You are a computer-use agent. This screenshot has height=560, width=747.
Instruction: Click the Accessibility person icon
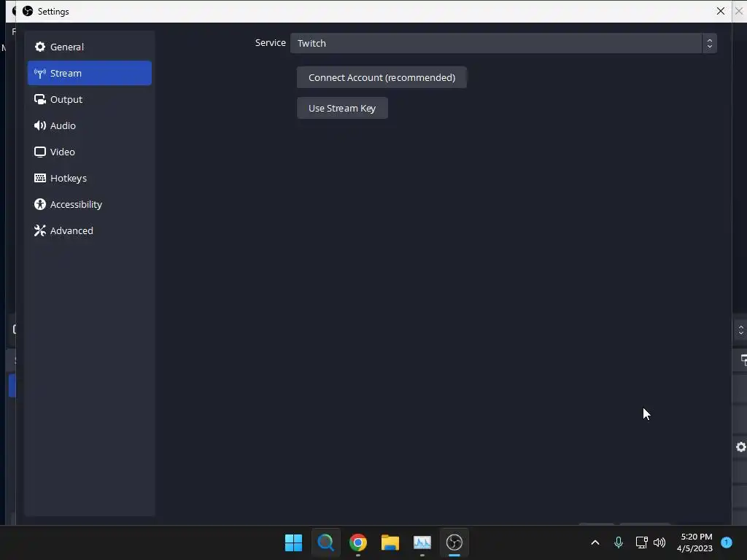40,204
